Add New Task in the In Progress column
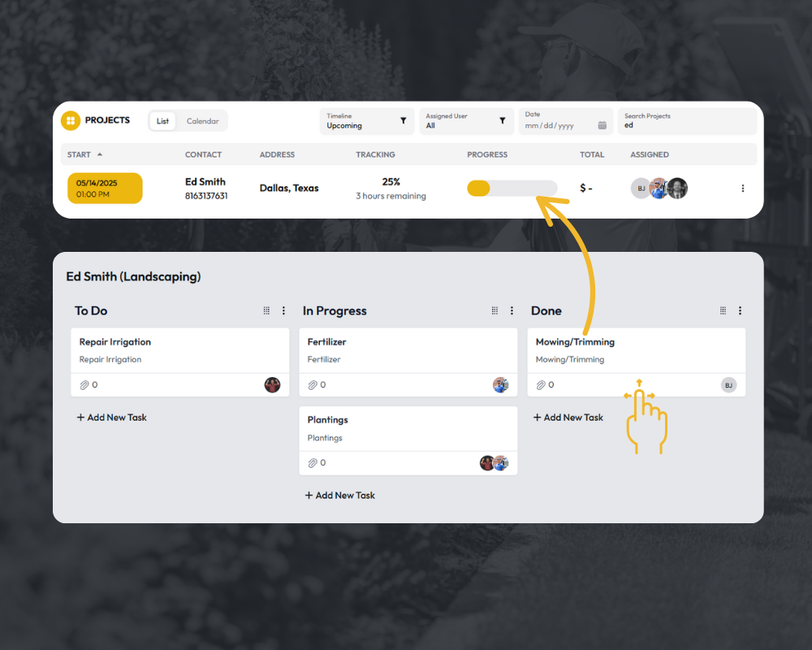 click(x=340, y=496)
